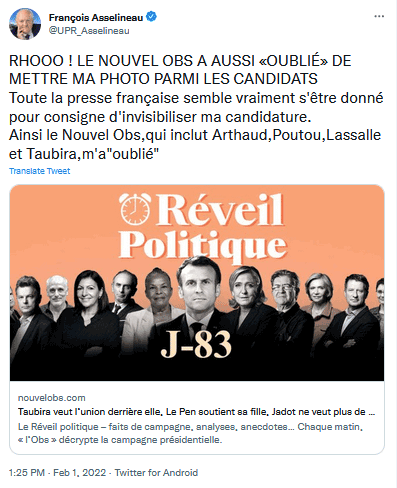Open the François Asselineau display name

(x=96, y=17)
